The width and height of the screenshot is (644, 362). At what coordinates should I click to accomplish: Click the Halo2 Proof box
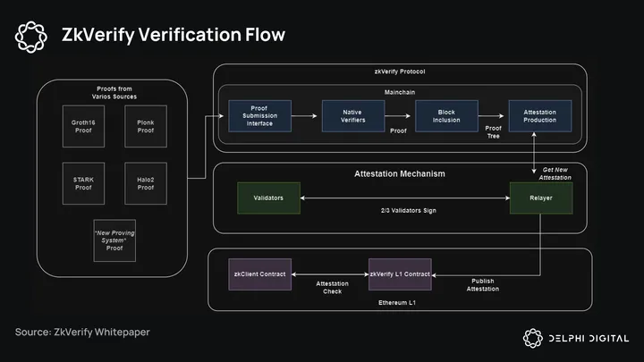point(146,183)
